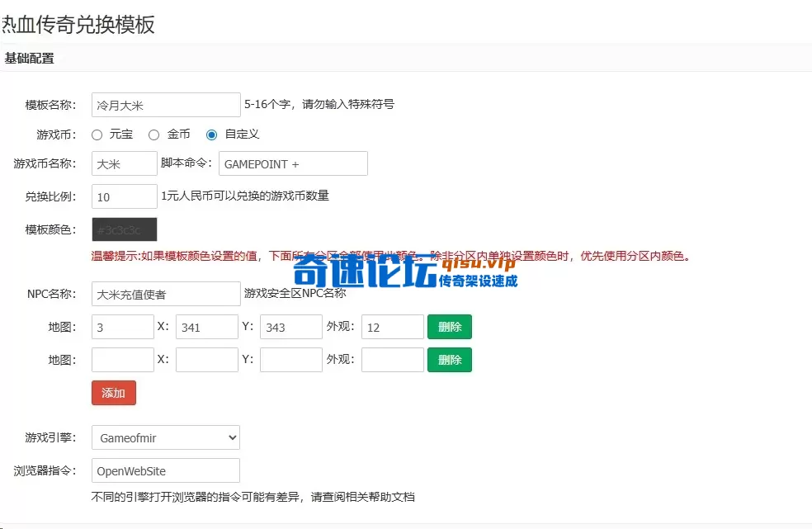Click the red 添加 button
The width and height of the screenshot is (812, 529).
click(x=114, y=393)
